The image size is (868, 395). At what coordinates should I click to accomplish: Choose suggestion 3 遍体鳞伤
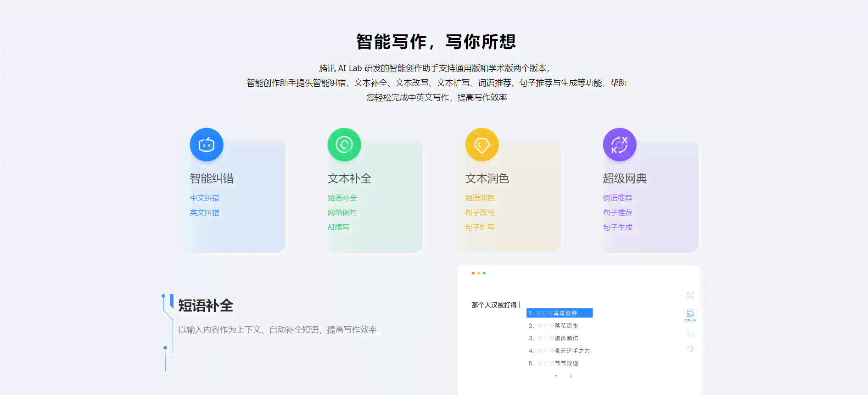(554, 338)
